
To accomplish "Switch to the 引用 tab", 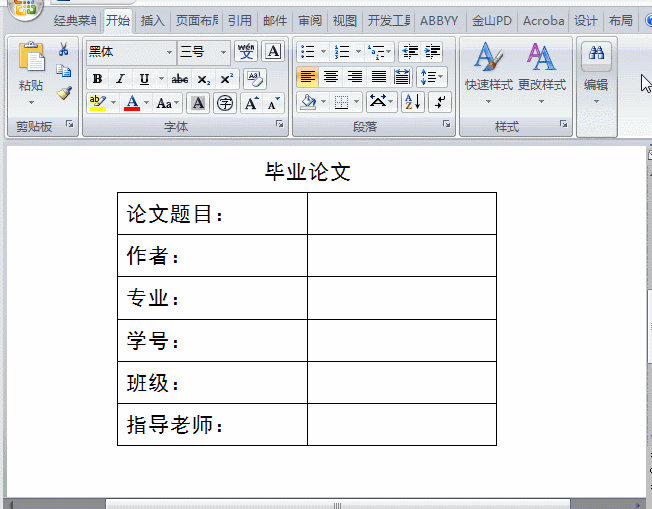I will click(x=240, y=20).
